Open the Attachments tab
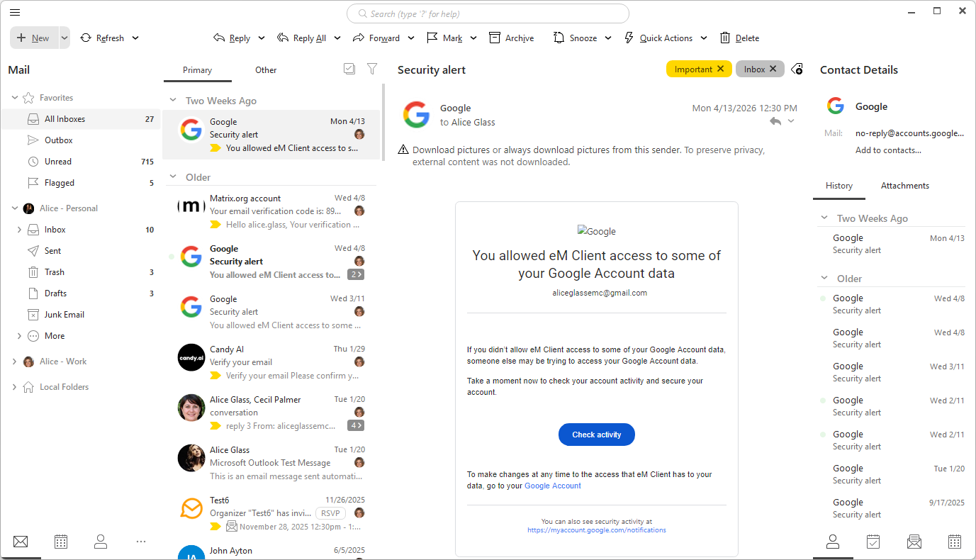976x560 pixels. tap(905, 186)
